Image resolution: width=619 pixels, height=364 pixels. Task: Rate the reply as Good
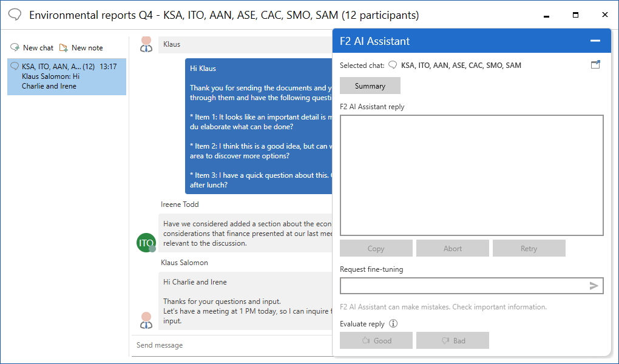click(376, 340)
